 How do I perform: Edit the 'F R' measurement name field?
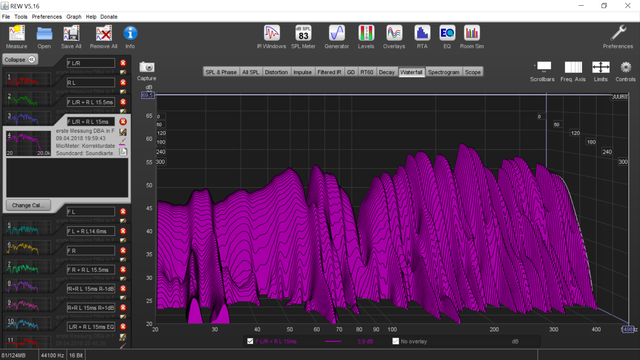coord(91,251)
